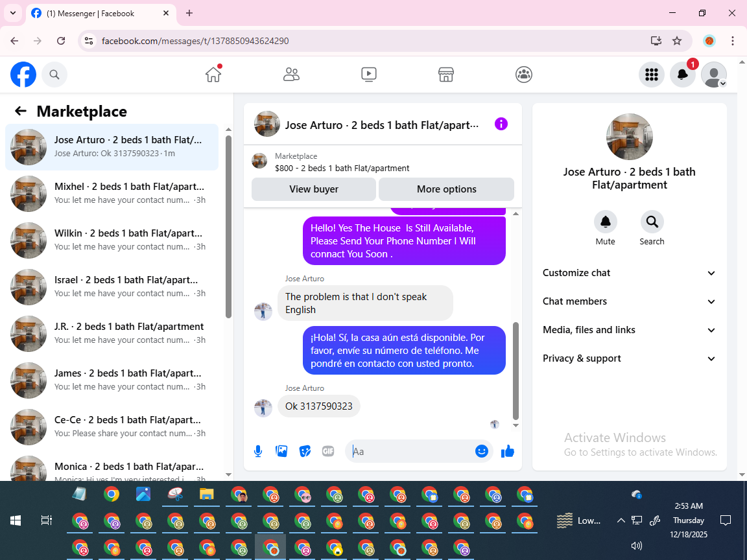Attach a photo with the image icon
747x560 pixels.
coord(281,451)
